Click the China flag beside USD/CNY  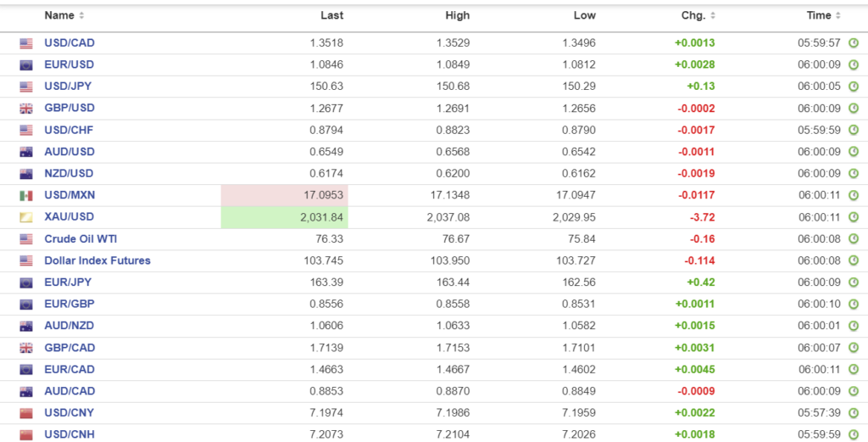(26, 413)
